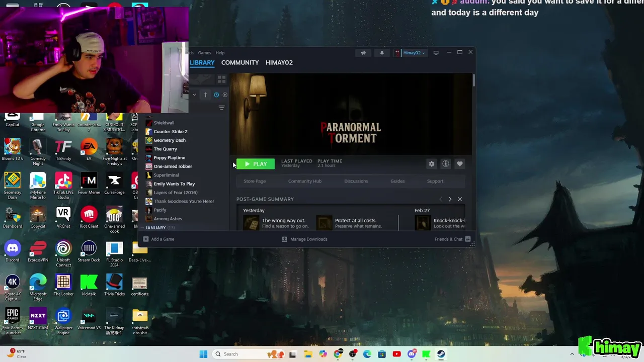Select Among Ashes in the library
Viewport: 644px width, 362px height.
[168, 219]
